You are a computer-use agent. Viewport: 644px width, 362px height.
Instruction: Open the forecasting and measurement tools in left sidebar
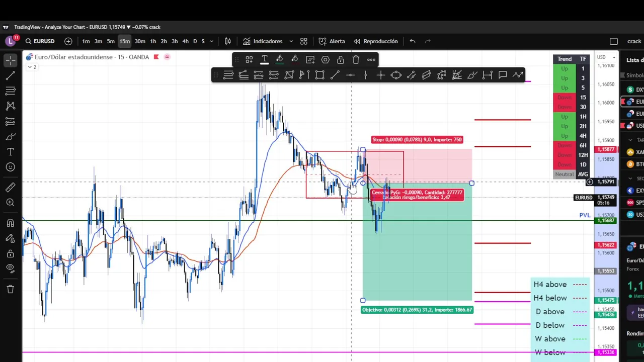(x=10, y=122)
